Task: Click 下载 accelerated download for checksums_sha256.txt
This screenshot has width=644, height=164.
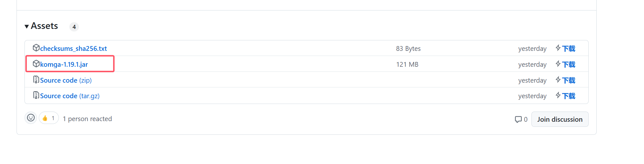Action: point(569,49)
